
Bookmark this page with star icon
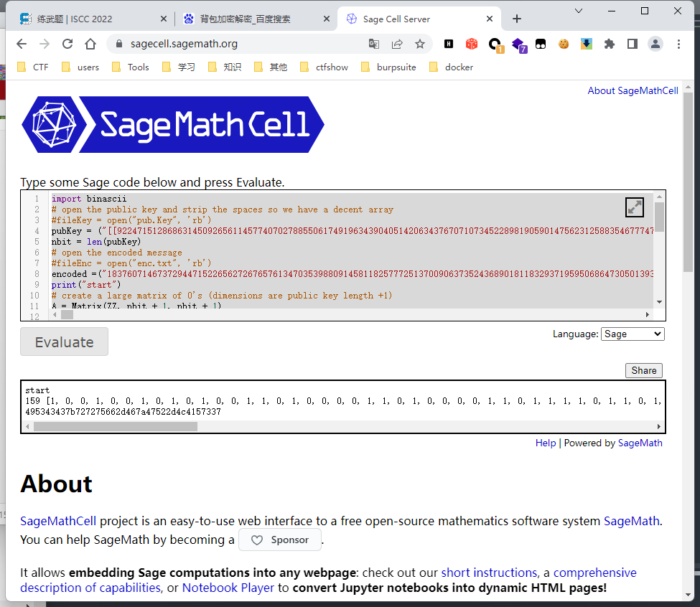420,44
